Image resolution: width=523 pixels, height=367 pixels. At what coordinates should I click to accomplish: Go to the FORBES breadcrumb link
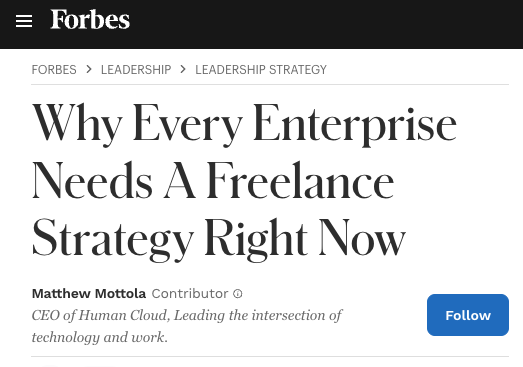tap(54, 70)
